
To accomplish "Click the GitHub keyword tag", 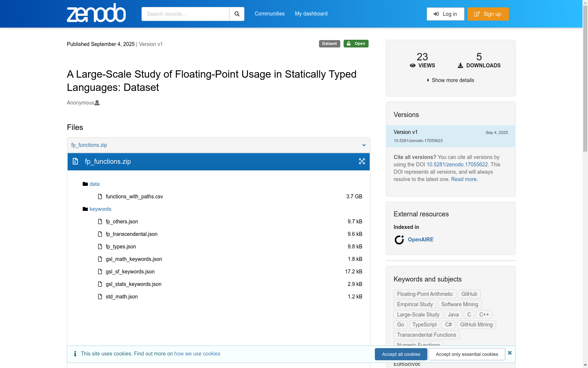I will [469, 294].
